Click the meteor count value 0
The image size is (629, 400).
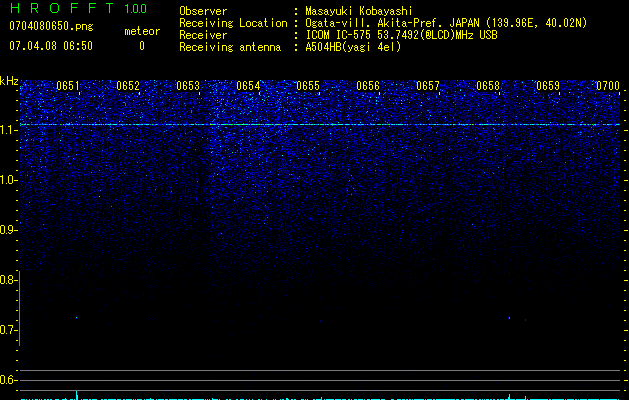(x=142, y=46)
